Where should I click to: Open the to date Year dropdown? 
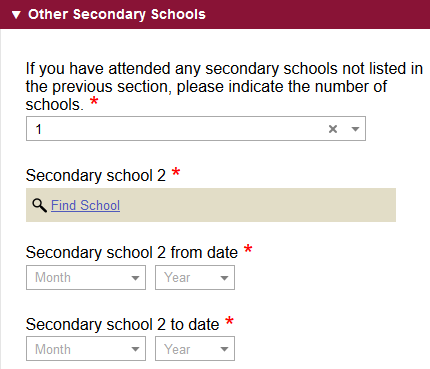(195, 349)
